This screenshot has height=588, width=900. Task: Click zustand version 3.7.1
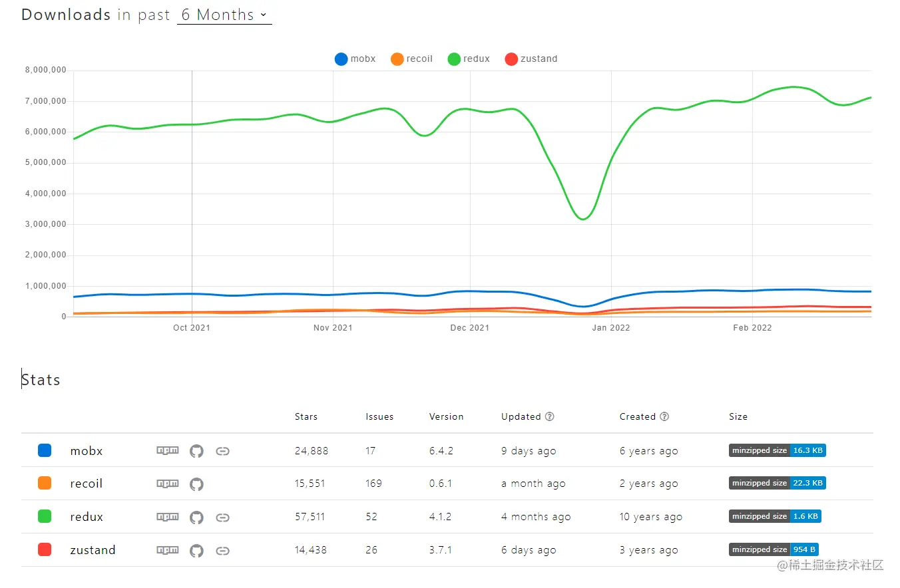(441, 551)
